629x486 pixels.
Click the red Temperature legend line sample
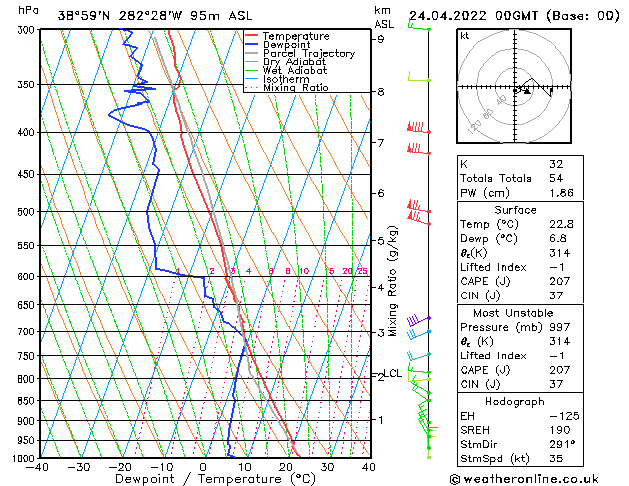pyautogui.click(x=251, y=36)
